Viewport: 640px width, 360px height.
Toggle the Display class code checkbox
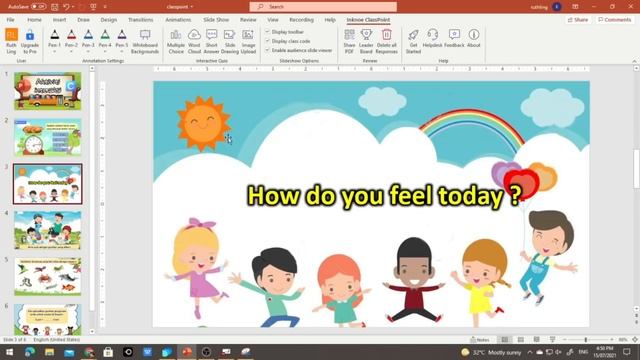click(268, 41)
